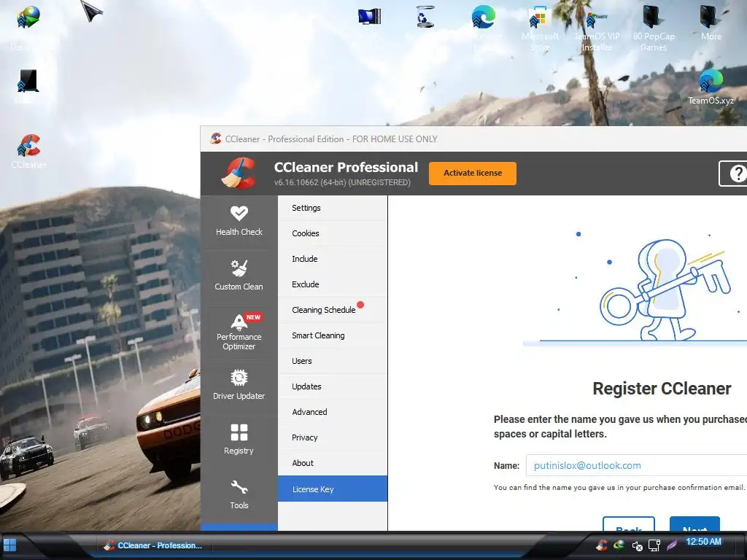Select the Microsoft Store desktop shortcut

coord(540,28)
